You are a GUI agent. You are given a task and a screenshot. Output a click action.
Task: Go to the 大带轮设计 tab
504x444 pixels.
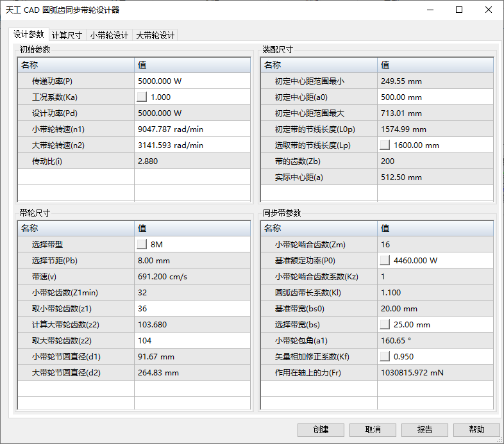coord(155,36)
